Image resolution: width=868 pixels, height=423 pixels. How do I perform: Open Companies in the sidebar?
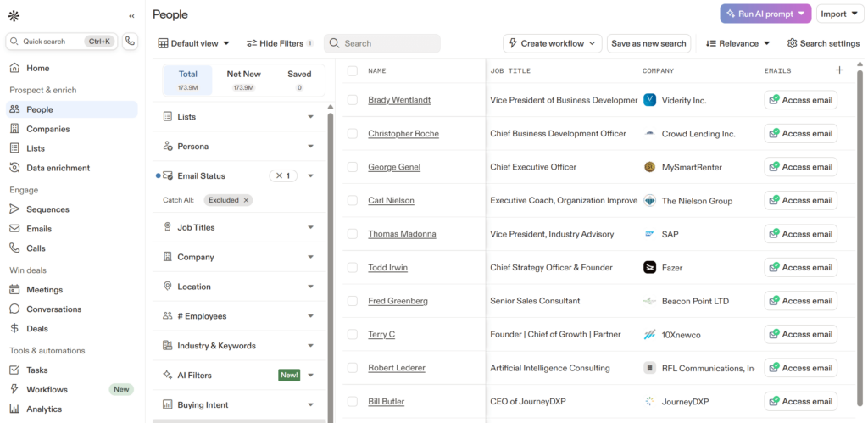(72, 129)
